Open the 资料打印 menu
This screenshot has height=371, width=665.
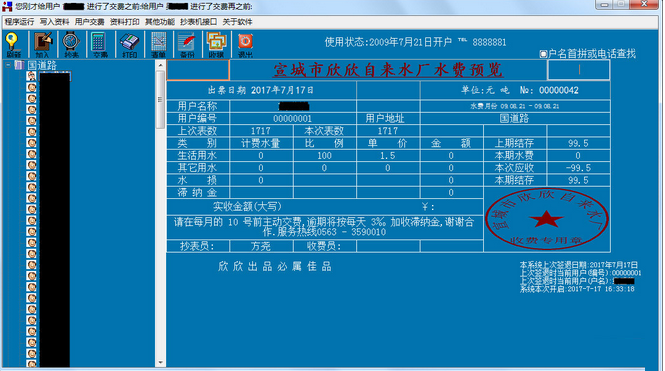[125, 22]
